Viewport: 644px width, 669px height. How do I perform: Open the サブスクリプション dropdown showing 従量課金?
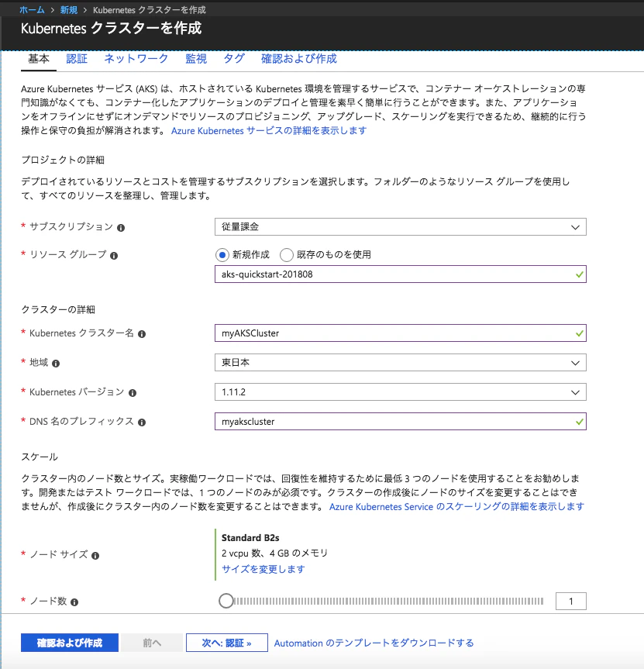click(x=401, y=226)
